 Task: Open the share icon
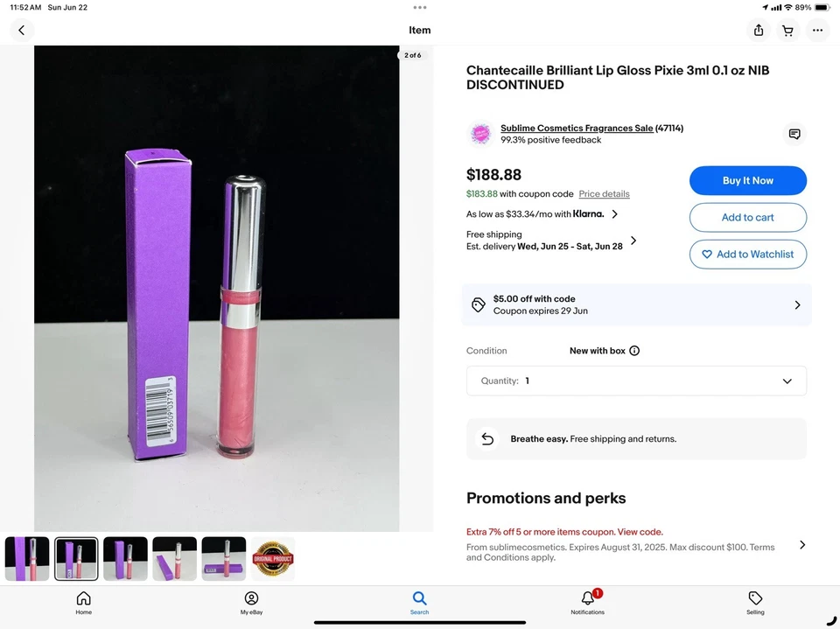(759, 30)
